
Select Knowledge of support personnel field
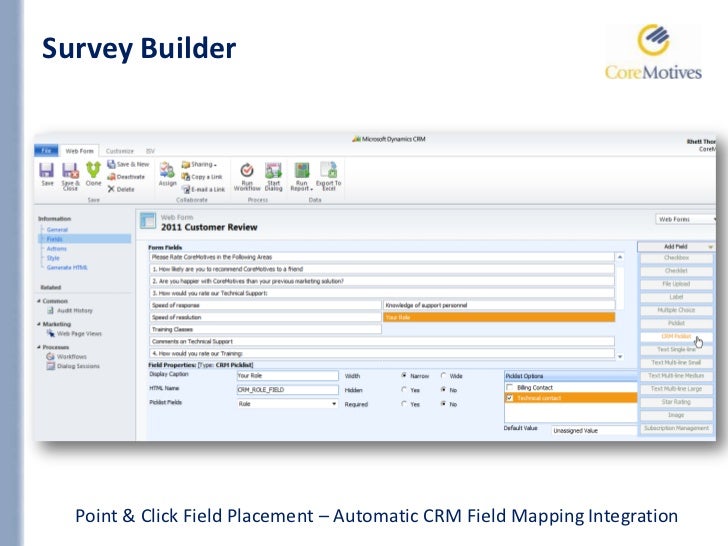pyautogui.click(x=499, y=305)
